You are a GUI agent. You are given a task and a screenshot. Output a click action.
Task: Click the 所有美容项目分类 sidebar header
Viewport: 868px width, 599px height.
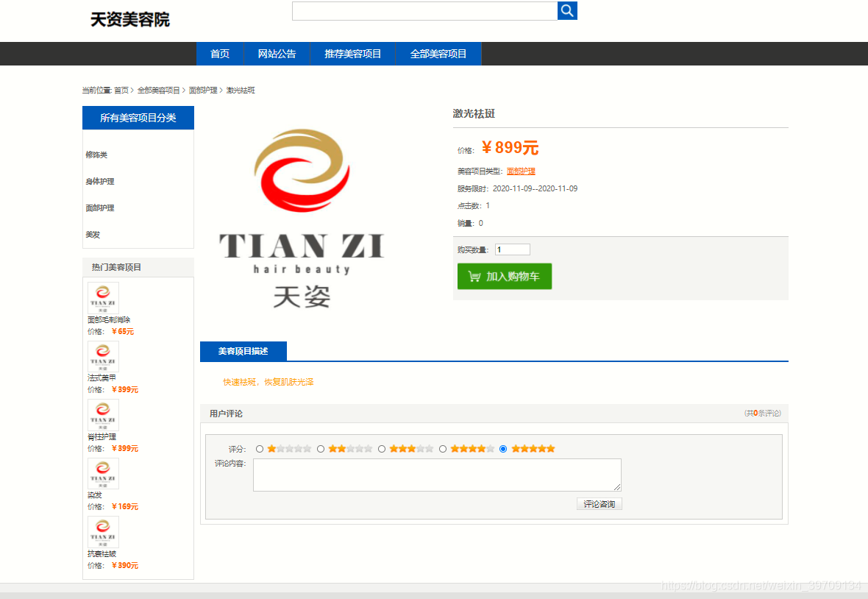(138, 118)
